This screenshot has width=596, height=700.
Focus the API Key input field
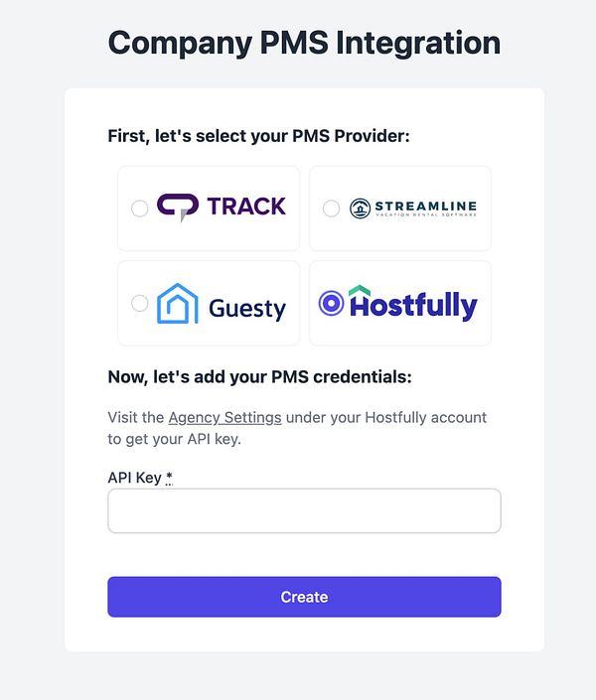pos(304,510)
